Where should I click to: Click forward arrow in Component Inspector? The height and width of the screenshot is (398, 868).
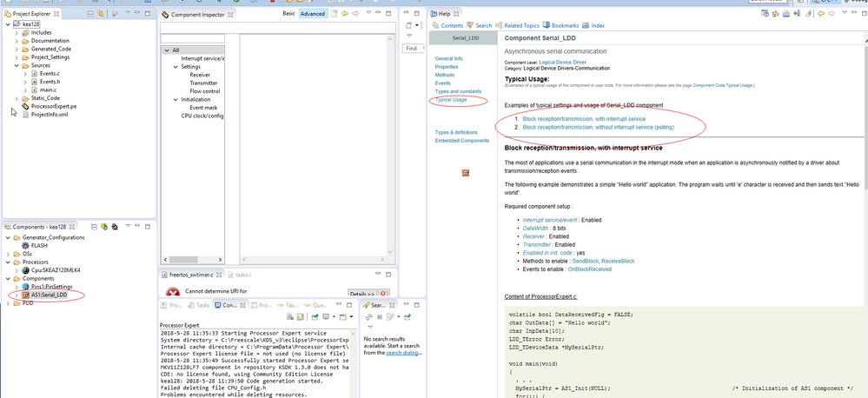(x=356, y=14)
